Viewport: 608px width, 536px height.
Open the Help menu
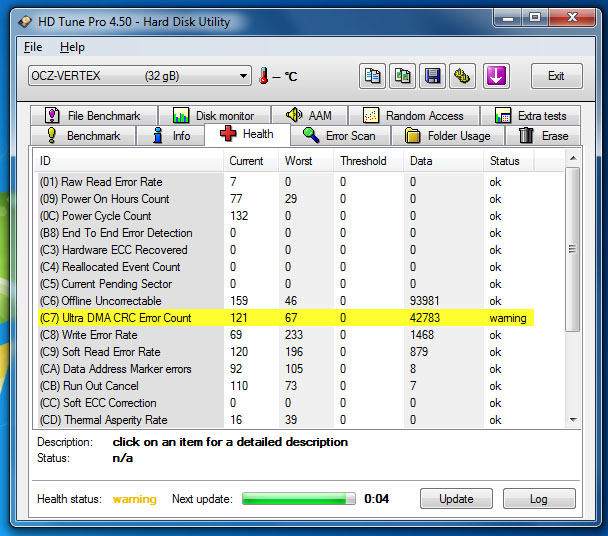pyautogui.click(x=72, y=47)
